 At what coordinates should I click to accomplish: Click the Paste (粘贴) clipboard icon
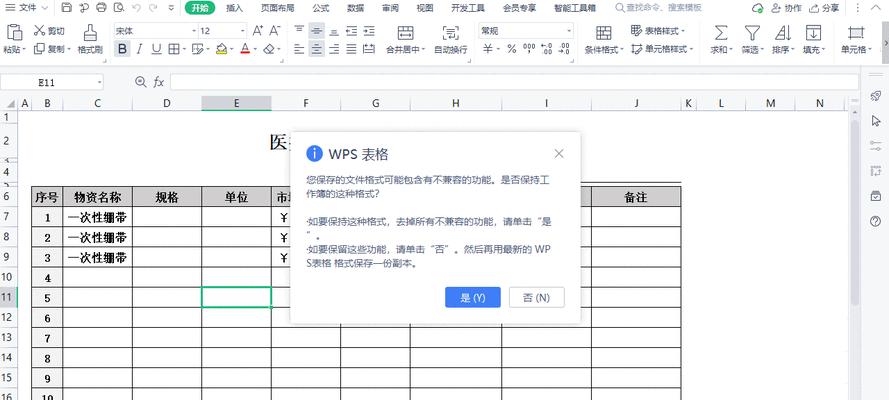[x=14, y=32]
